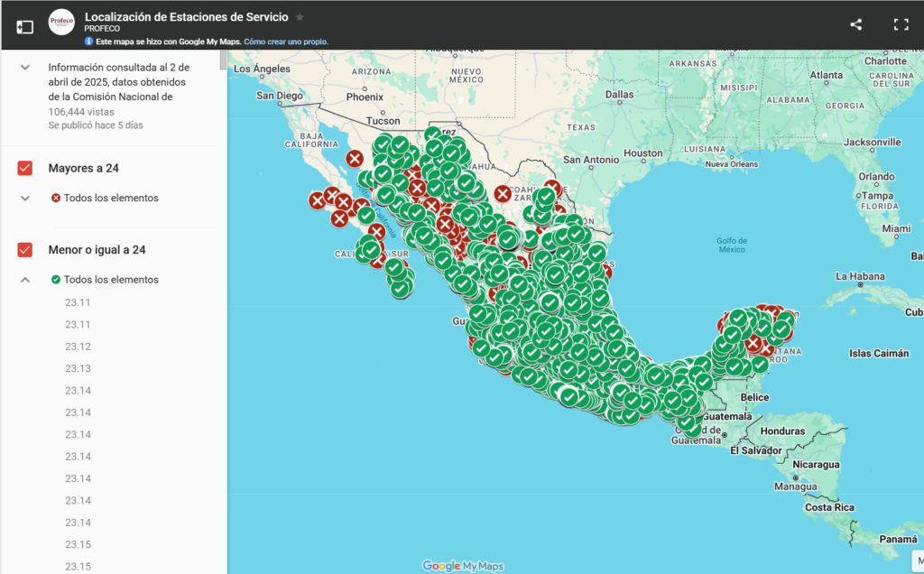Select the red X marker at the northern Gulf of California
Screen dimensions: 924x574
point(355,159)
